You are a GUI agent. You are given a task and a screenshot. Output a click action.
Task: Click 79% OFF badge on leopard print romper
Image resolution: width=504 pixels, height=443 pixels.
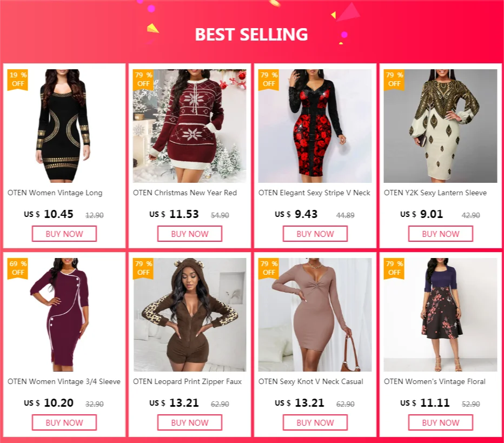(x=143, y=268)
